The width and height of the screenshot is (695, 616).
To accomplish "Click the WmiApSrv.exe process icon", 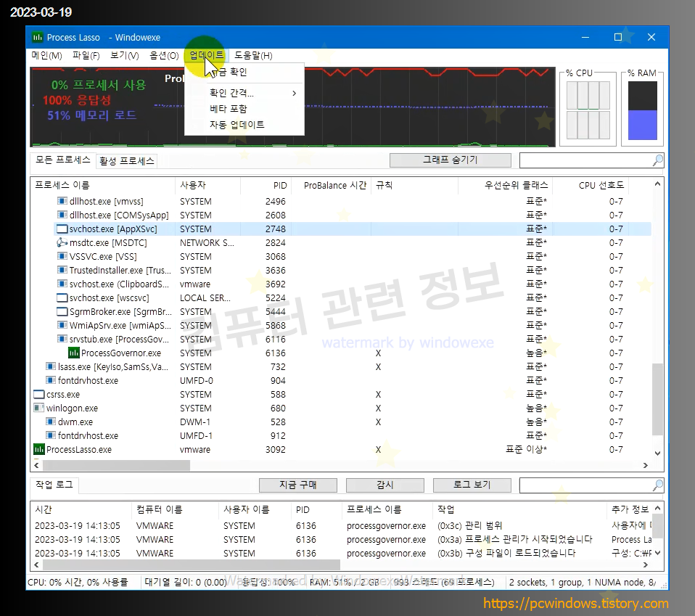I will (x=62, y=325).
